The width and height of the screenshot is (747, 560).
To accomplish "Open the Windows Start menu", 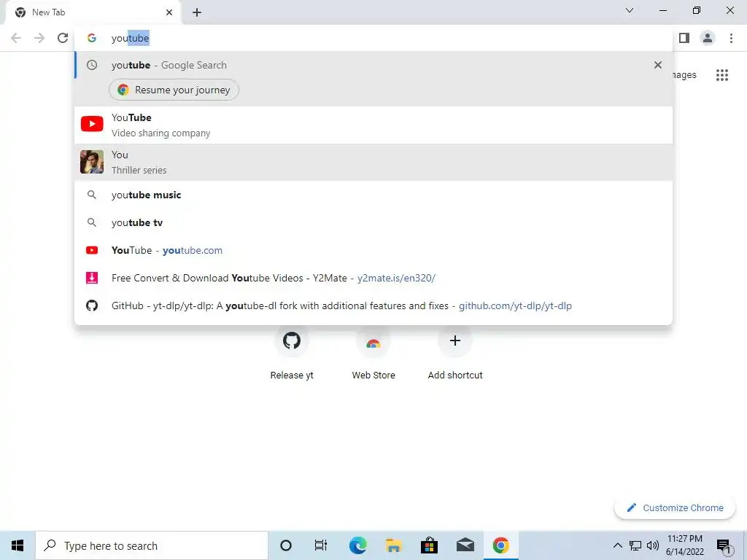I will [18, 545].
